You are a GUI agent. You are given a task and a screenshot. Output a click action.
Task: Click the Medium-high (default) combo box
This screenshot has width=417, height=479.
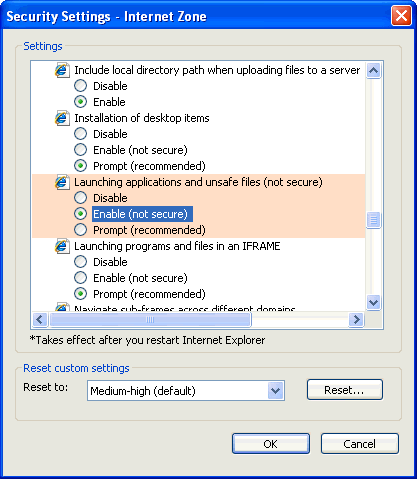[x=186, y=390]
